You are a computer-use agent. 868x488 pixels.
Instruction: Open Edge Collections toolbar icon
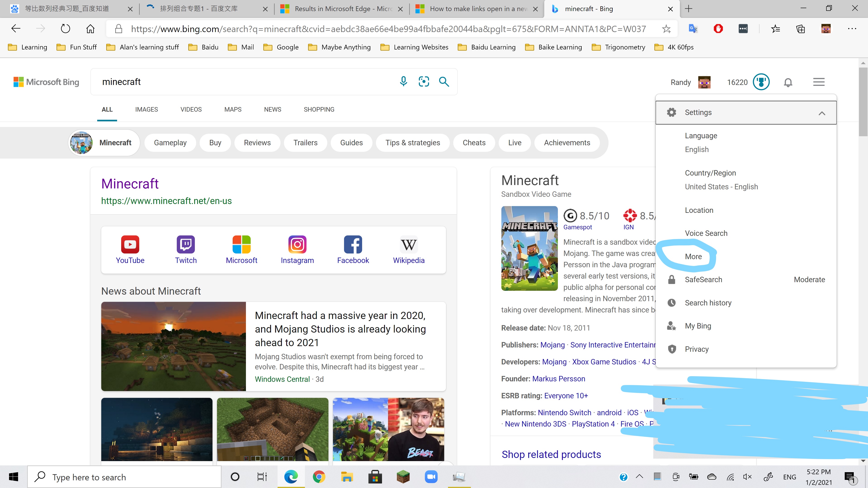tap(801, 29)
